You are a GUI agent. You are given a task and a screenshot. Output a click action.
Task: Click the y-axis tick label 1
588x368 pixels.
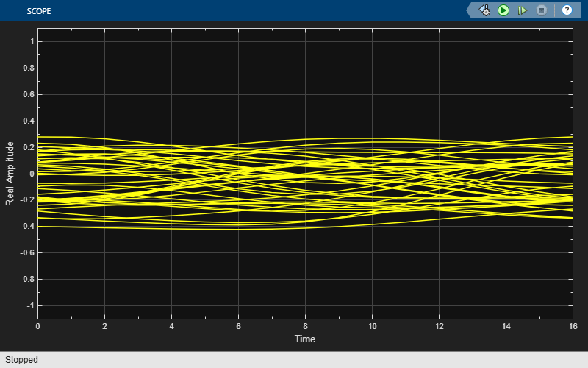[x=31, y=42]
